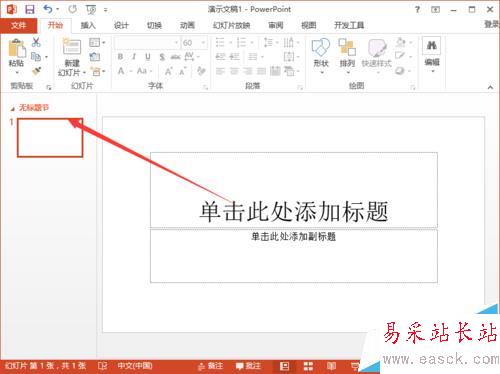Screen dimensions: 500x374
Task: Click the Shape Fill paint bucket icon
Action: click(x=401, y=42)
